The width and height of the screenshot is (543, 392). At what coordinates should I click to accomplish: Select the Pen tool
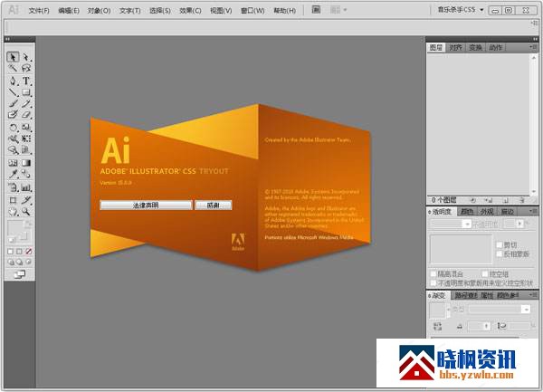coord(13,80)
